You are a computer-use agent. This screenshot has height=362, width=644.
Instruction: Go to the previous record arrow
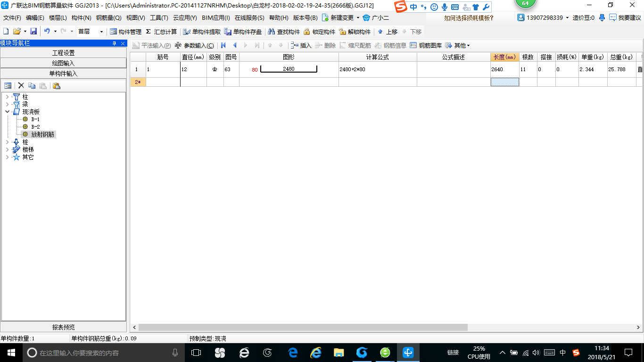point(235,45)
